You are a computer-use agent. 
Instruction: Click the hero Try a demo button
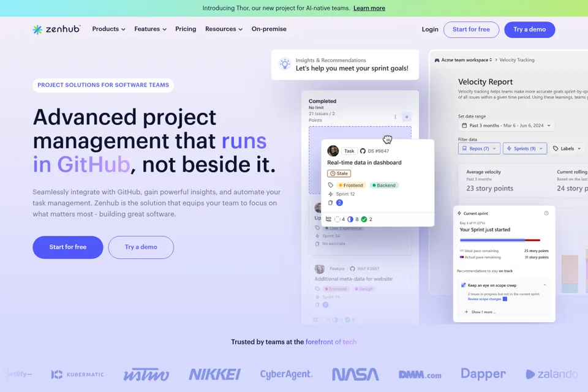(141, 247)
